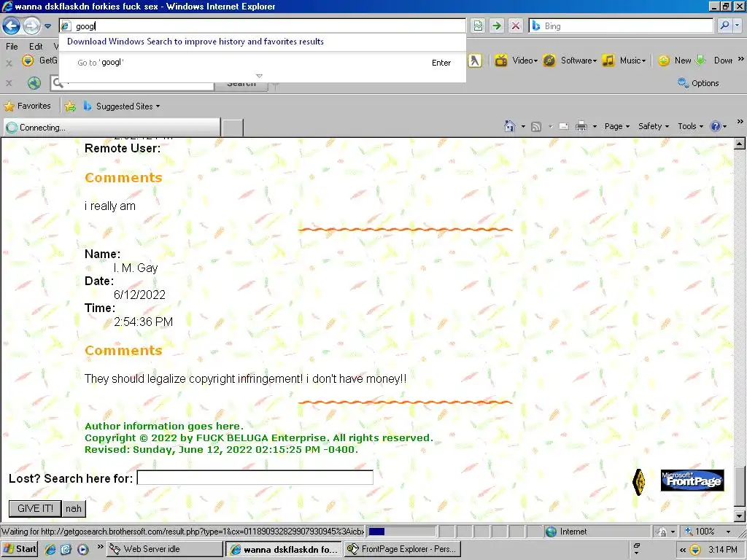Image resolution: width=747 pixels, height=560 pixels.
Task: Click the Bing search box
Action: (x=621, y=26)
